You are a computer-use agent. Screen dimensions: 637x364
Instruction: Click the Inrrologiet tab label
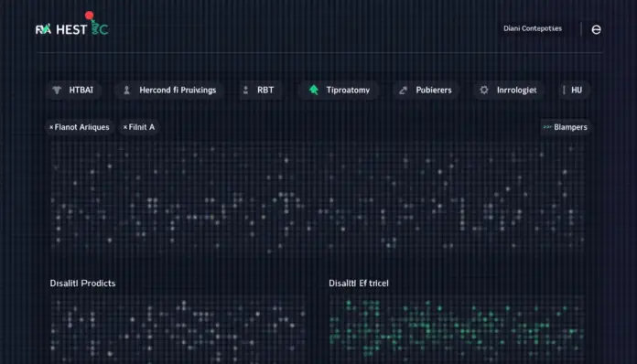(x=516, y=91)
